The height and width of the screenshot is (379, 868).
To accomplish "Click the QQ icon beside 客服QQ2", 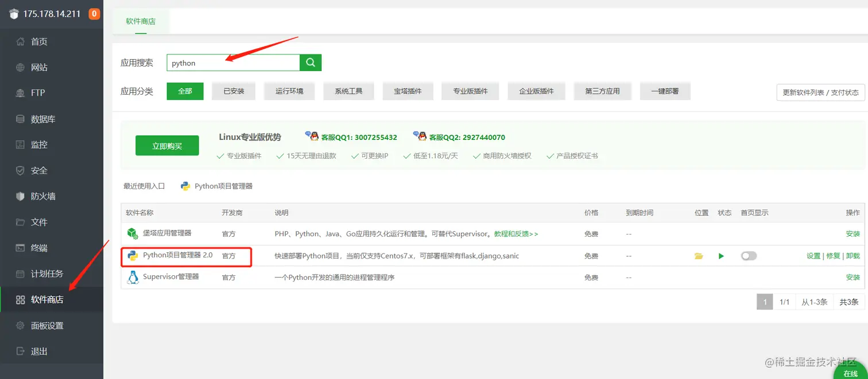I will pyautogui.click(x=420, y=136).
